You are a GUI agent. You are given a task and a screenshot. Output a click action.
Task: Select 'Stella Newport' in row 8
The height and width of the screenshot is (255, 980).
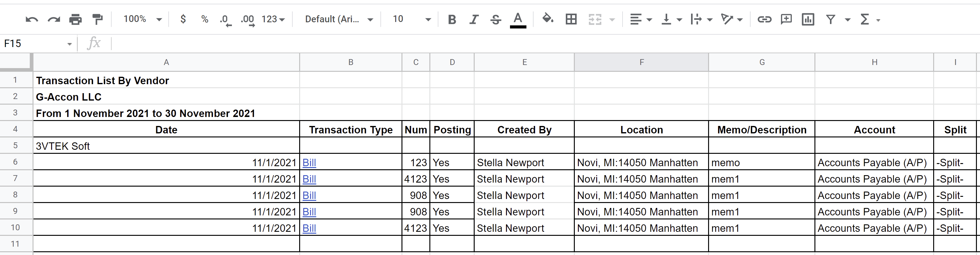click(x=524, y=195)
